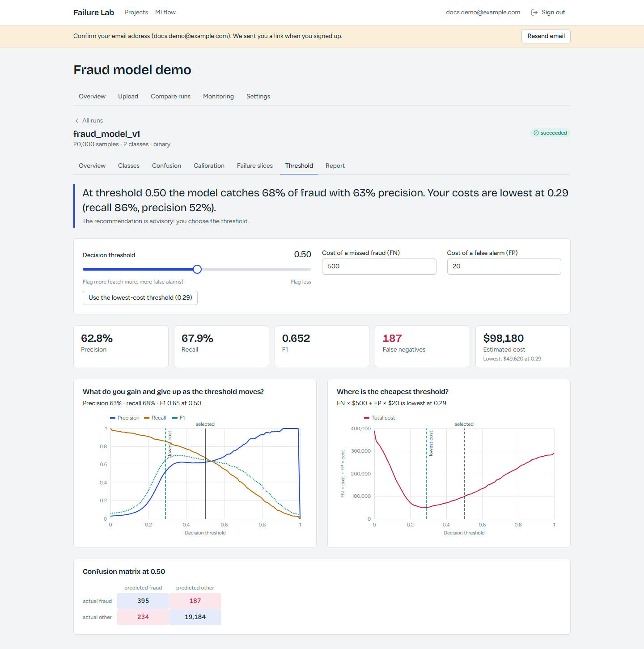Click the Cost of a false alarm input
Screen dimensions: 644x649
point(504,267)
